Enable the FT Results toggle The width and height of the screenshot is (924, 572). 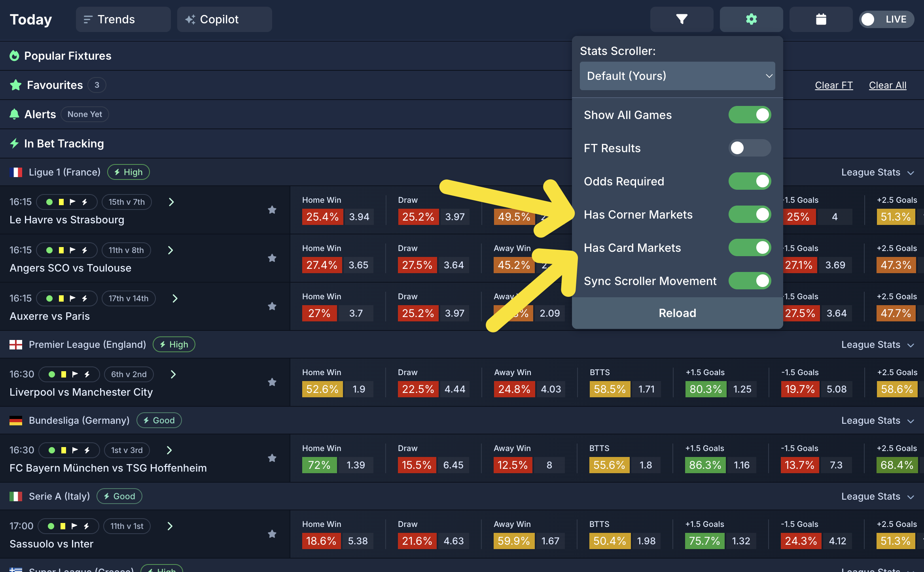tap(749, 148)
